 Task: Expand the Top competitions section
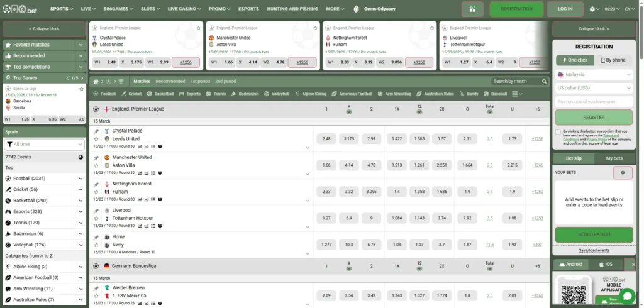80,67
